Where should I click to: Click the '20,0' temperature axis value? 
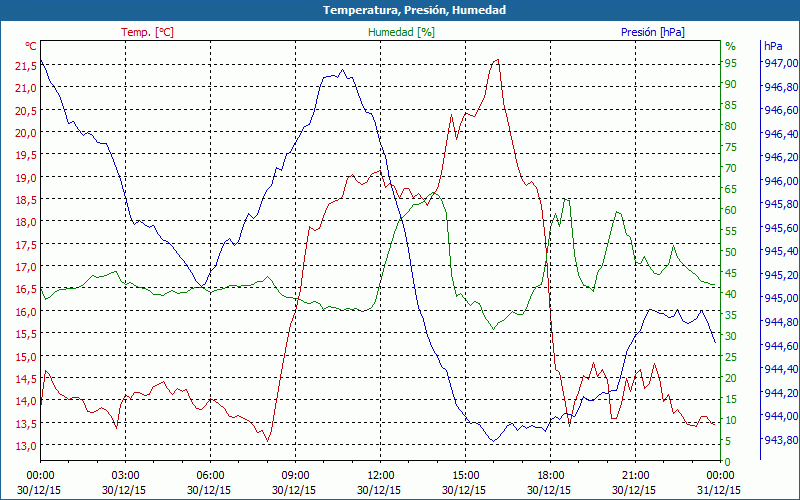[x=26, y=133]
